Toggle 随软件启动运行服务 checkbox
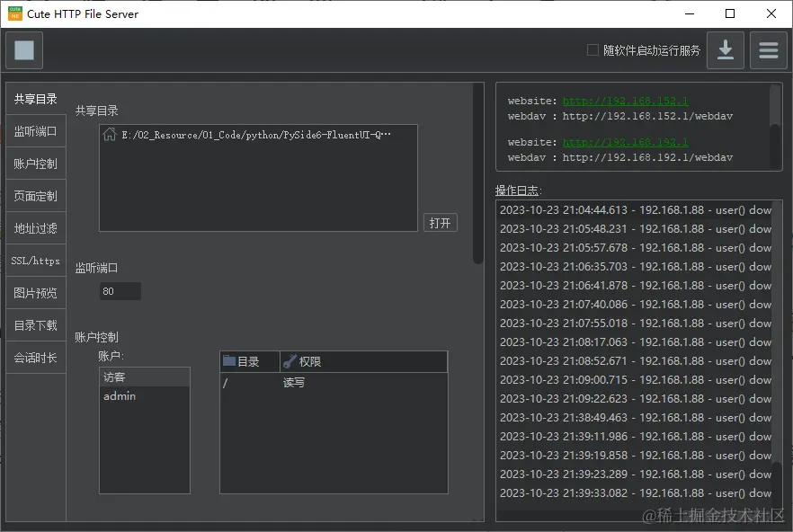The width and height of the screenshot is (793, 532). (x=593, y=50)
